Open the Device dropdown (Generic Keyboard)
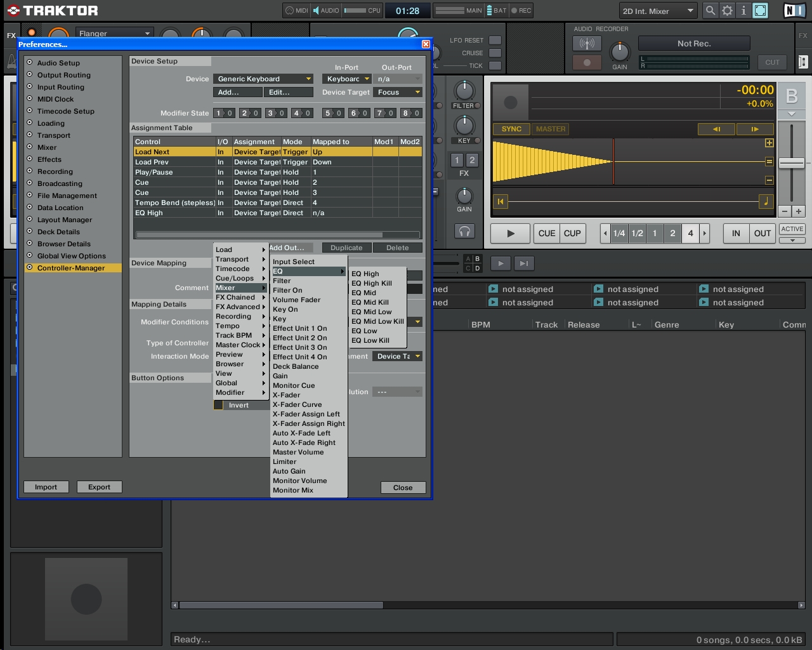 pyautogui.click(x=263, y=79)
